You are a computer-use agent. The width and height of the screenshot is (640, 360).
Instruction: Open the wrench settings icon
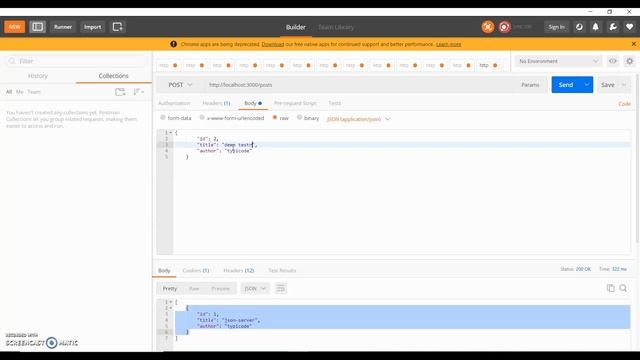pos(613,27)
